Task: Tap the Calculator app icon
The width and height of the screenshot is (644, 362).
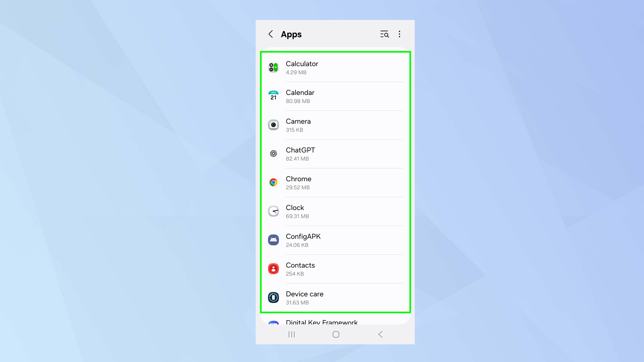Action: click(273, 67)
